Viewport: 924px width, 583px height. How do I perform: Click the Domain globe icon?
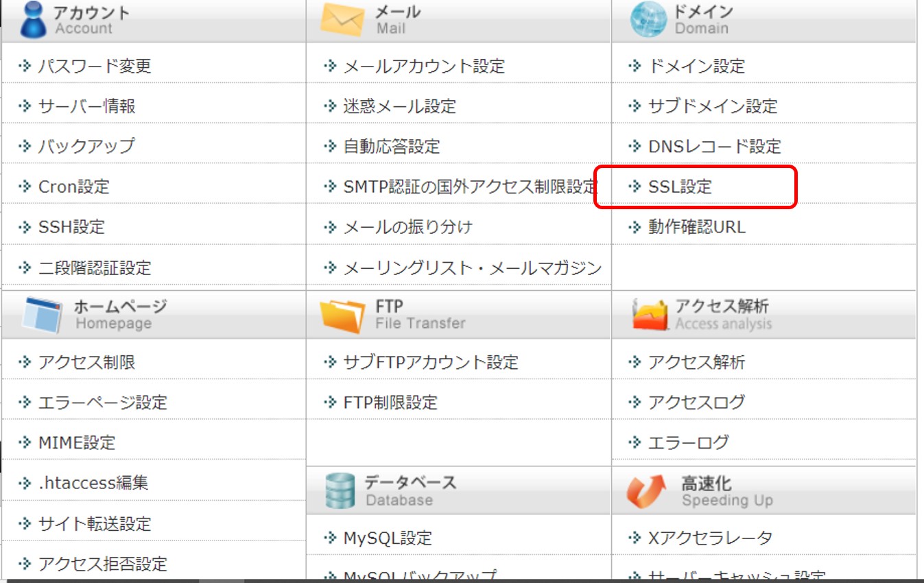point(648,20)
